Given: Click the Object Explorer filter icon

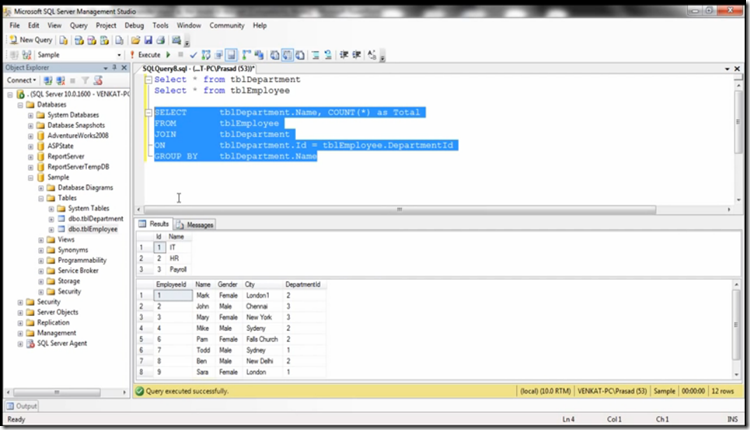Looking at the screenshot, I should 85,80.
